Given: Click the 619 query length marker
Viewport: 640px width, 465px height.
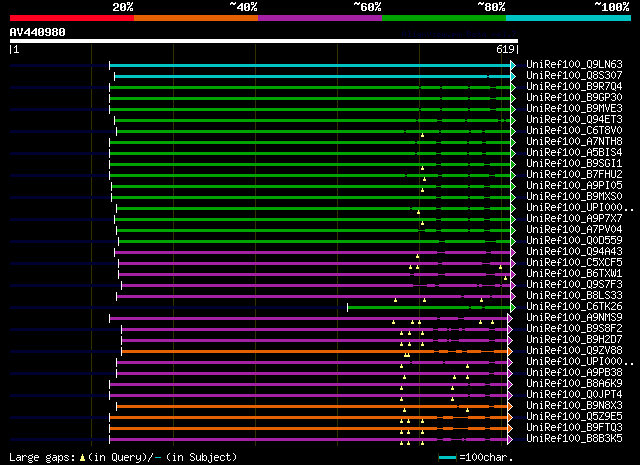Looking at the screenshot, I should click(505, 49).
